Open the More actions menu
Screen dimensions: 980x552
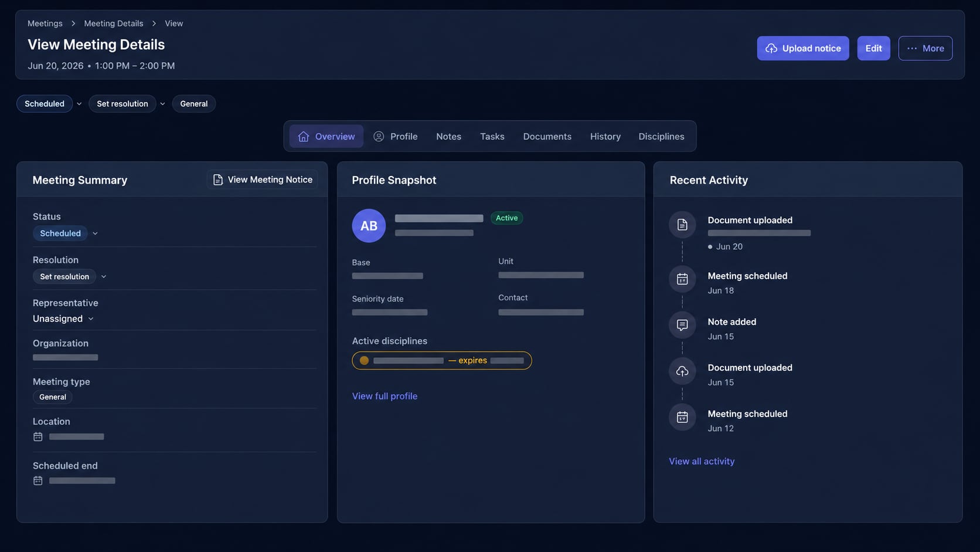[x=925, y=48]
